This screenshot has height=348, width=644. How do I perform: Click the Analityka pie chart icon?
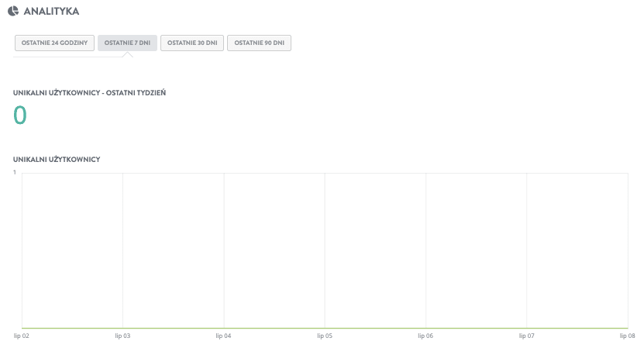[x=13, y=11]
